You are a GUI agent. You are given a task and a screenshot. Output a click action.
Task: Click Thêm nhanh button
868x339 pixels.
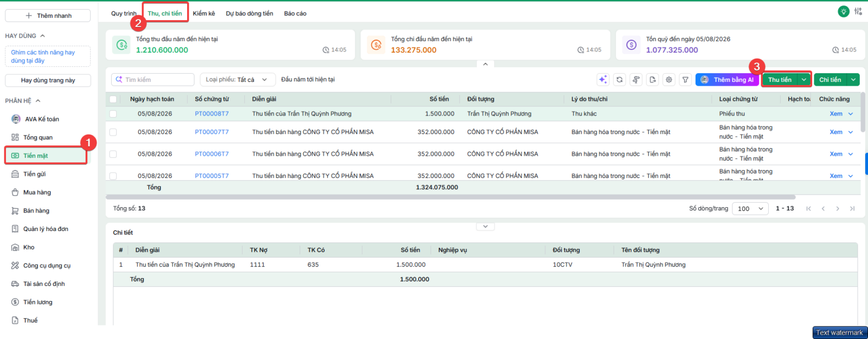pos(48,16)
